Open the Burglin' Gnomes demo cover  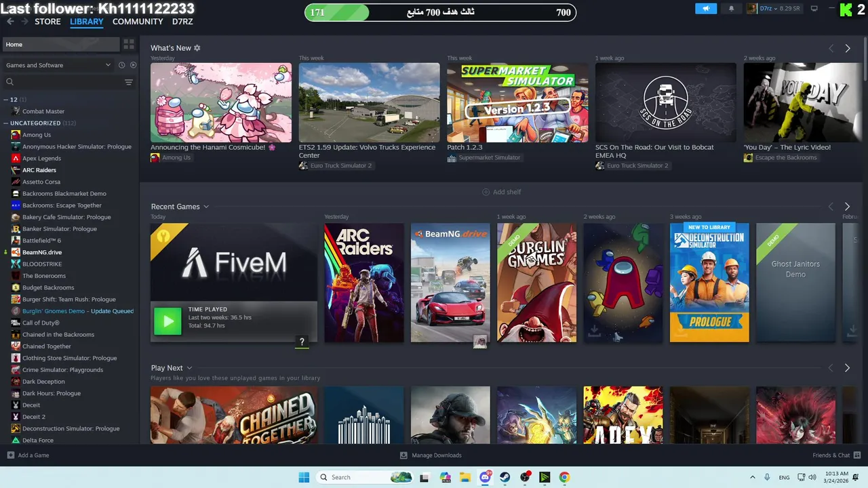tap(537, 283)
